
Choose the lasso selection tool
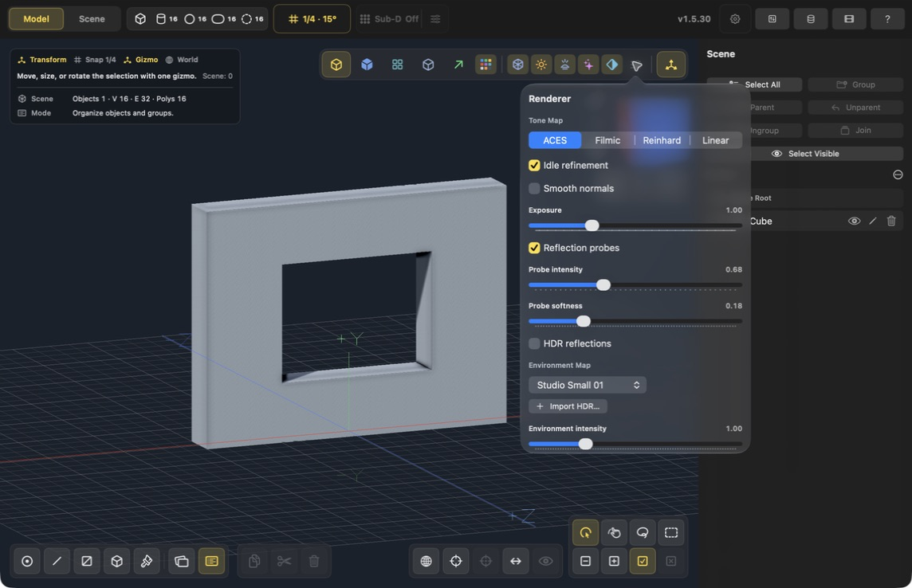point(643,533)
